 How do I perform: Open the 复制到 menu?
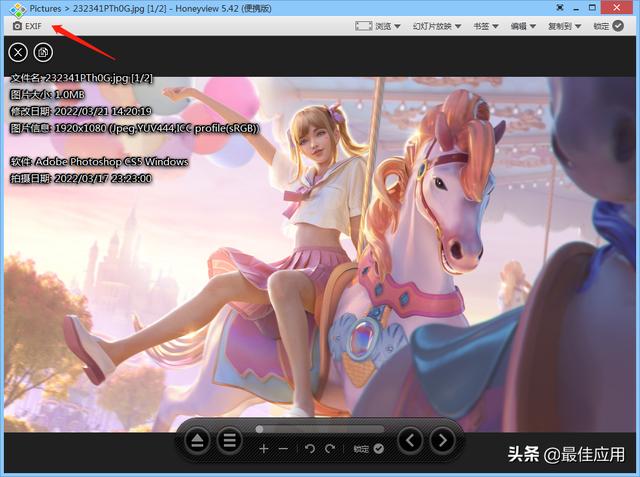pos(564,26)
